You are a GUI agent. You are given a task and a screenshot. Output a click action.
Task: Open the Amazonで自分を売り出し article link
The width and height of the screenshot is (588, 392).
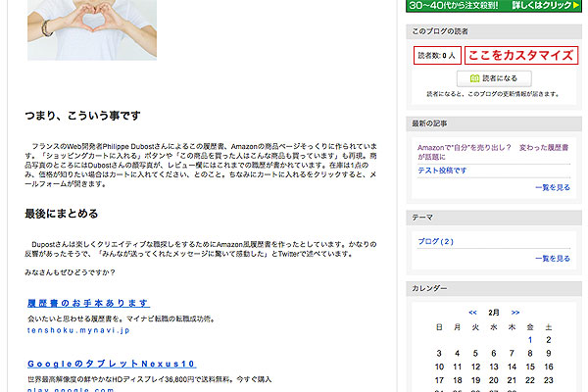pos(493,152)
